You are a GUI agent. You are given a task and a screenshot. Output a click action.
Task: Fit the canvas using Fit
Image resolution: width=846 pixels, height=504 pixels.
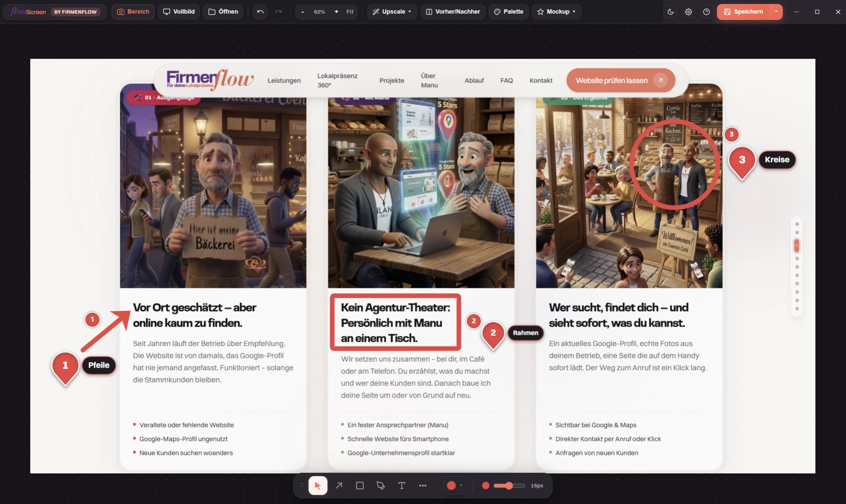350,12
